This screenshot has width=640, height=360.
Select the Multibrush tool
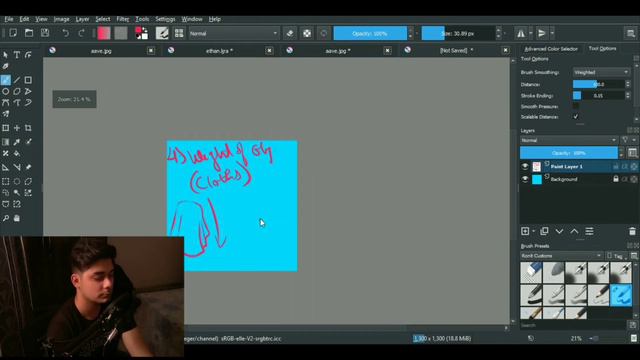[x=5, y=114]
